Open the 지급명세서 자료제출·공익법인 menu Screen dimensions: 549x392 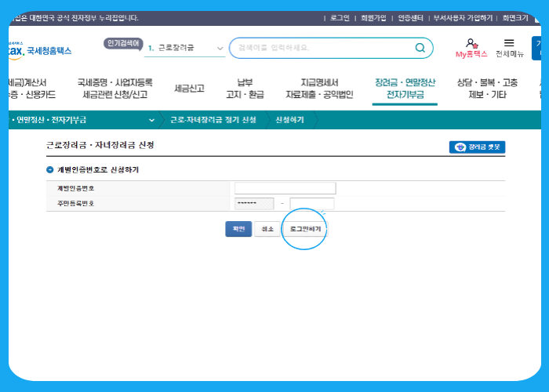319,89
